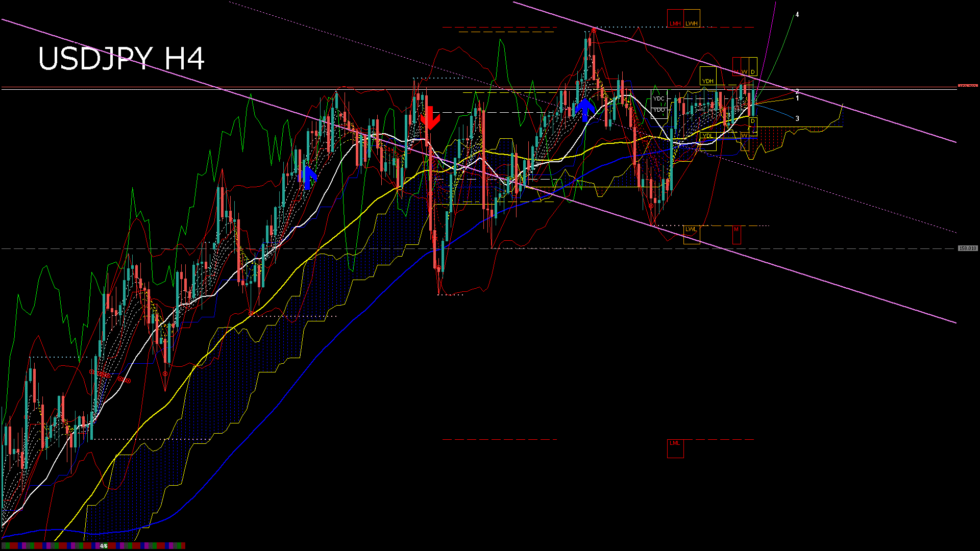Click the red down arrow signal
This screenshot has height=551, width=980.
click(430, 118)
